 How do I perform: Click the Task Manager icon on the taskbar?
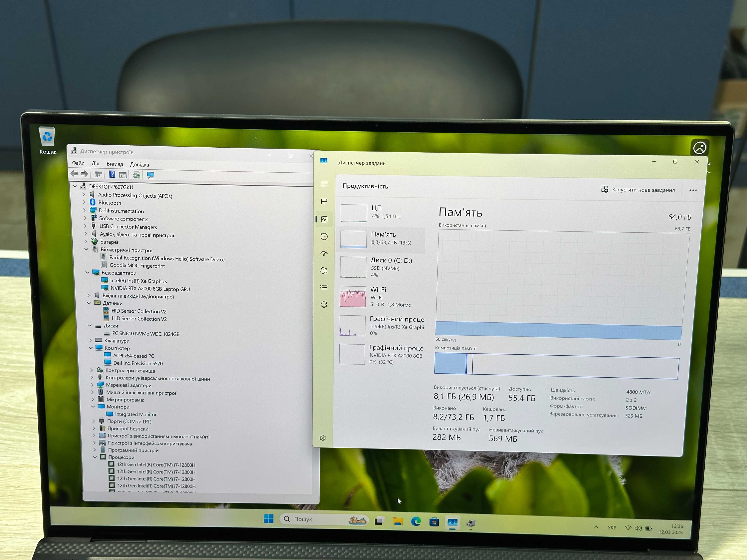(453, 523)
